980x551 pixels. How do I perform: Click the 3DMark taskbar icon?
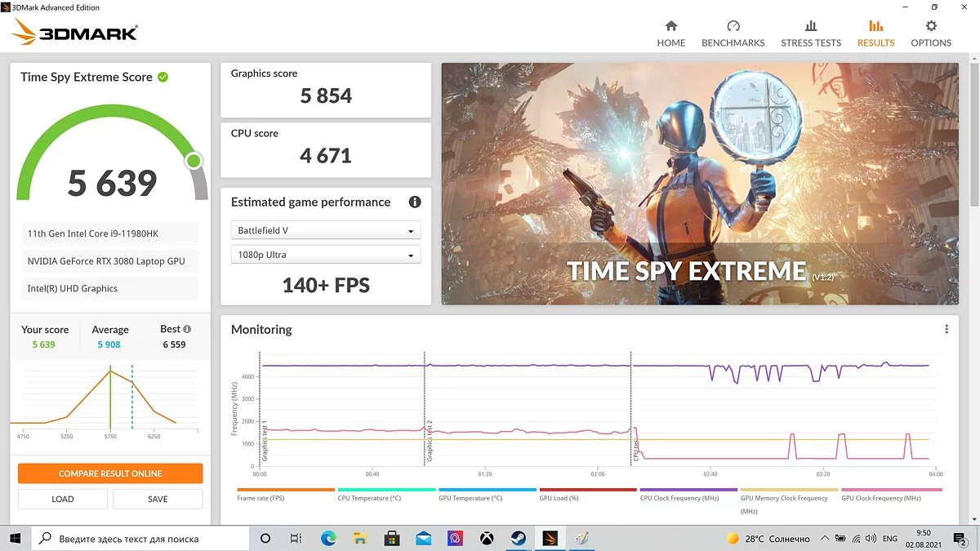click(x=550, y=539)
